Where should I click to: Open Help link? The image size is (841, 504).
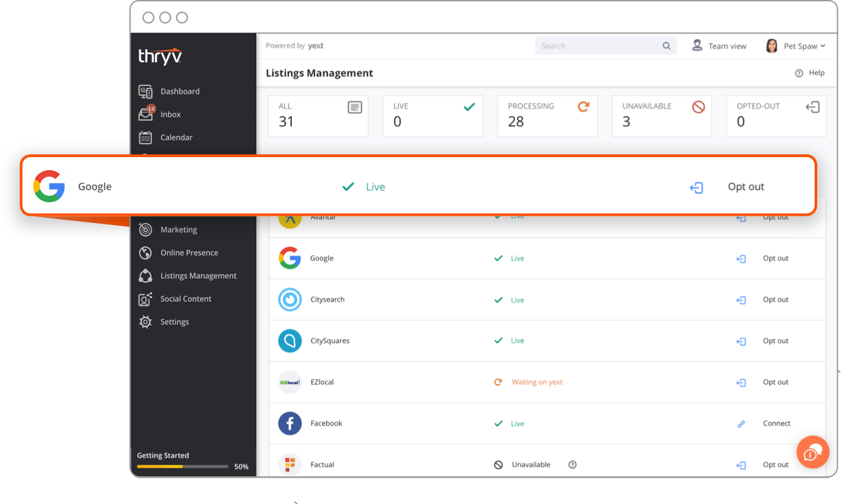(x=817, y=73)
